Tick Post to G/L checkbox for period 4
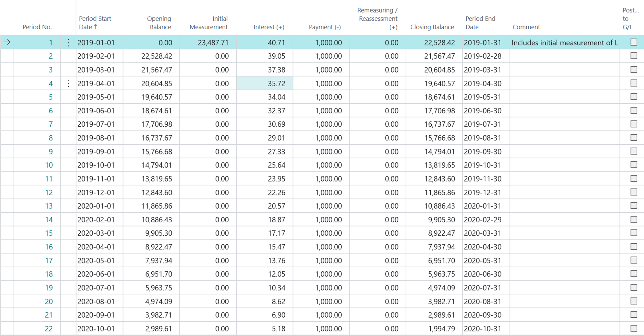The height and width of the screenshot is (335, 644). pos(634,83)
